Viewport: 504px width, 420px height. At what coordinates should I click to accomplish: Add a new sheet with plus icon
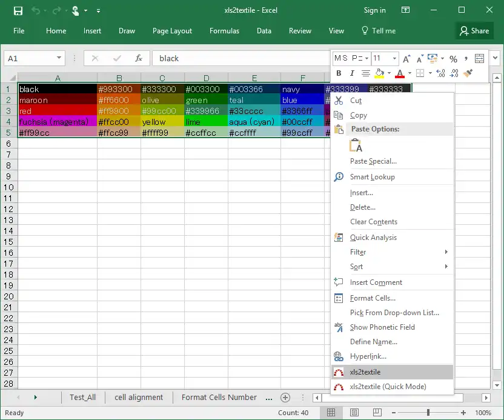[285, 397]
